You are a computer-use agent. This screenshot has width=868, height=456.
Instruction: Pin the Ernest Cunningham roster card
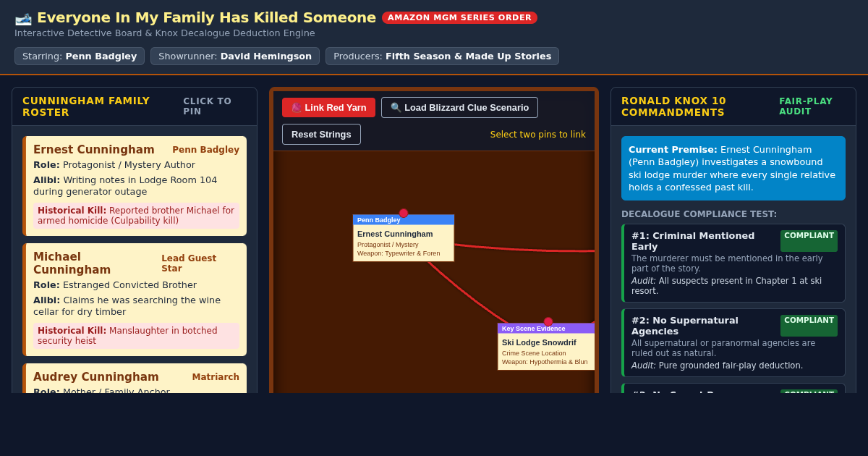[135, 186]
